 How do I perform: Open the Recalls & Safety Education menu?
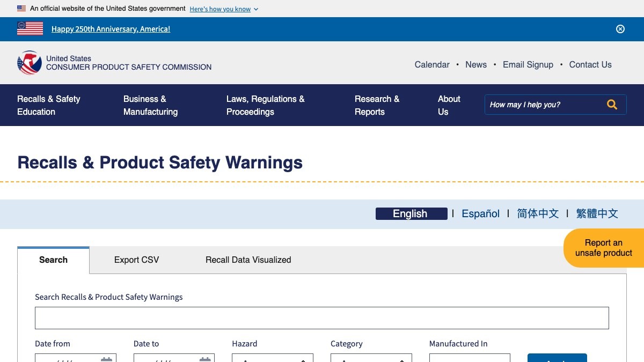[49, 105]
